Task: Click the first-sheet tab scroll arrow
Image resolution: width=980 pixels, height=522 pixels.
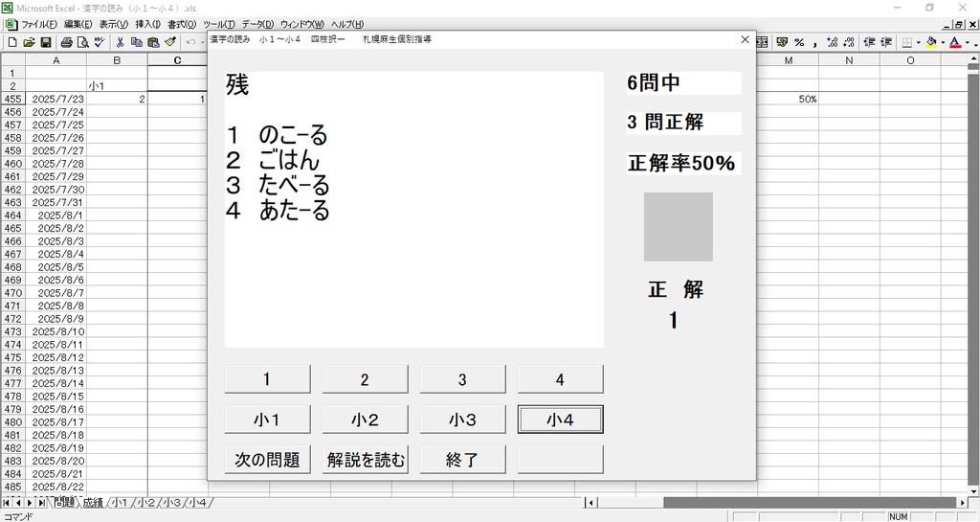Action: pos(7,503)
